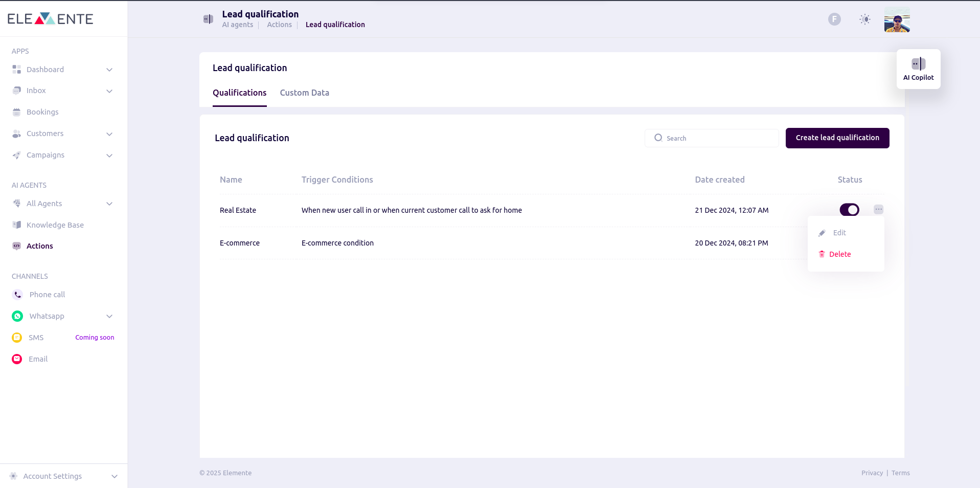This screenshot has width=980, height=488.
Task: Go to Actions breadcrumb link
Action: 279,25
